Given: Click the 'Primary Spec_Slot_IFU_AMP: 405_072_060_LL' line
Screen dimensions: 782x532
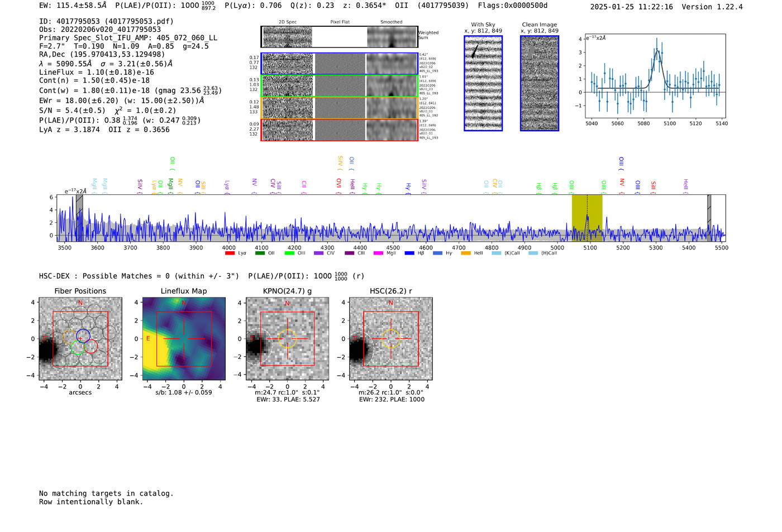Looking at the screenshot, I should tap(128, 38).
